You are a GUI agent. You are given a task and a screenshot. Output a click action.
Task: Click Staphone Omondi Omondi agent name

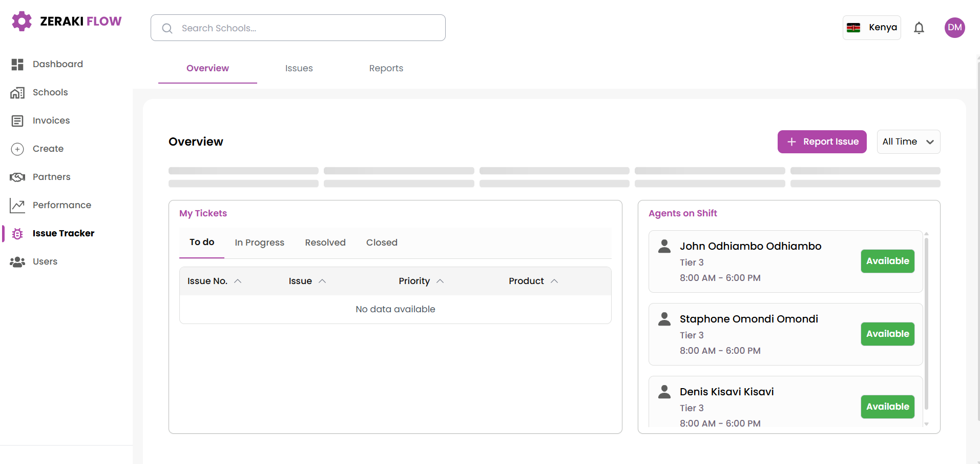[x=749, y=319]
